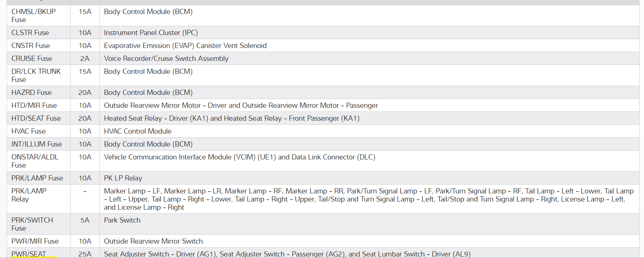Click the Heated Seat Relay description text
The image size is (644, 258).
point(231,118)
